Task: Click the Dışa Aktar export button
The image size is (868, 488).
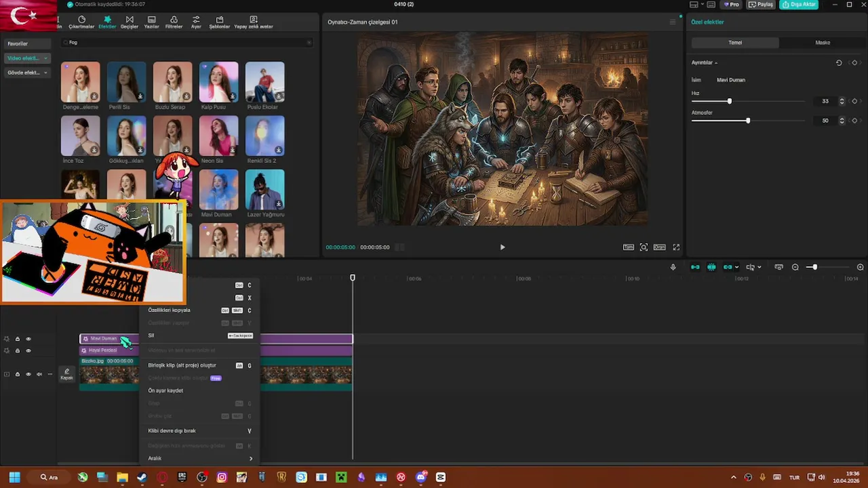Action: point(799,5)
